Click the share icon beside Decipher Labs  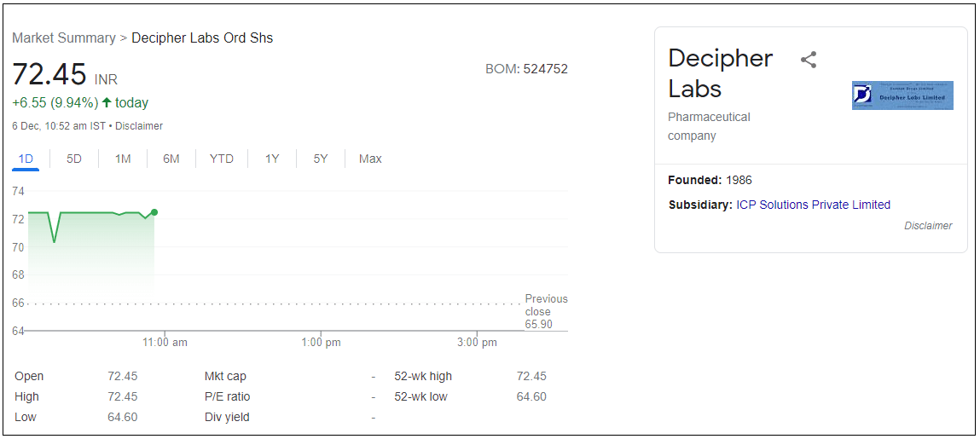click(x=809, y=60)
